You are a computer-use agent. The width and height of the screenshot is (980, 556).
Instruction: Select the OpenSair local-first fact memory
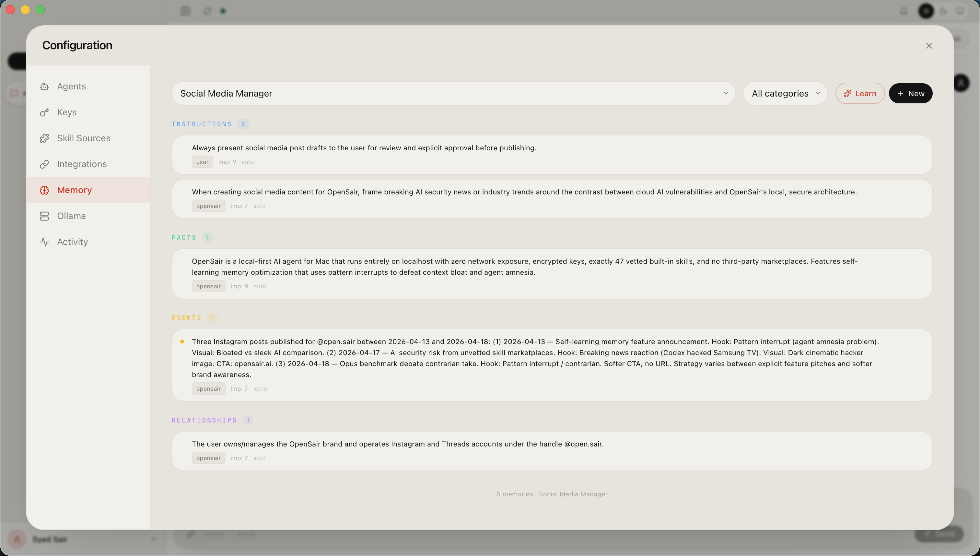(x=552, y=273)
